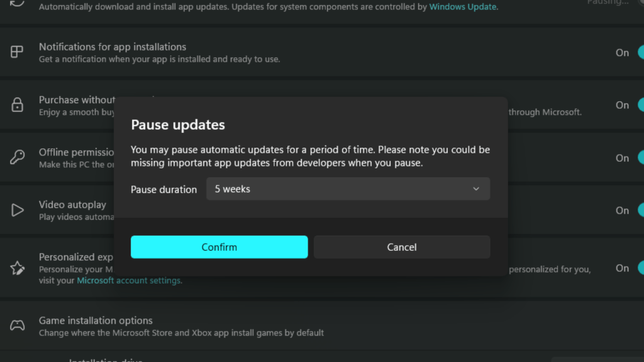Toggle Offline permissions off
644x362 pixels.
point(640,158)
